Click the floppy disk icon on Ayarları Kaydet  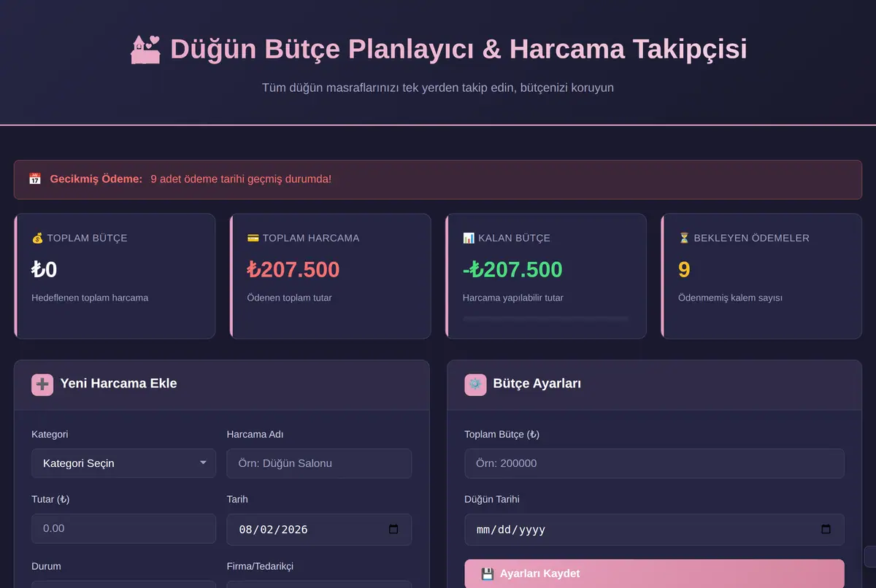[488, 574]
